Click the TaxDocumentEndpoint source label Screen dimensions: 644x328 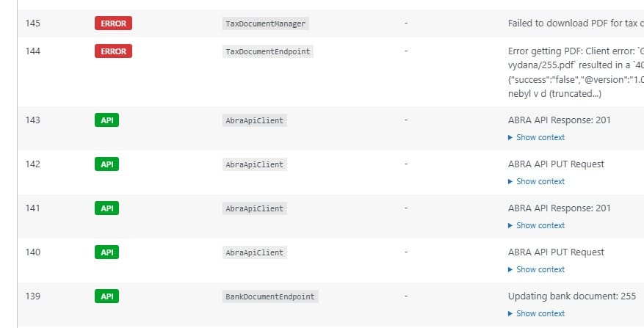point(268,51)
